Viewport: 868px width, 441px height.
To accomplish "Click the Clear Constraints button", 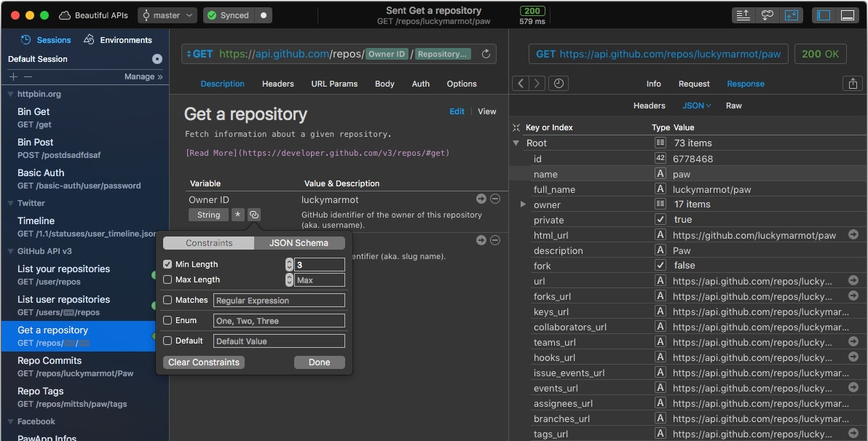I will (204, 362).
